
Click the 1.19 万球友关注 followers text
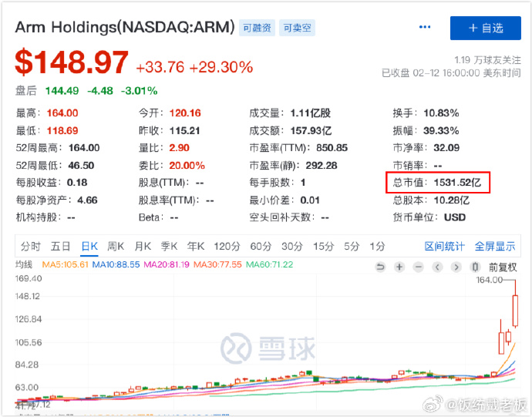tap(487, 60)
